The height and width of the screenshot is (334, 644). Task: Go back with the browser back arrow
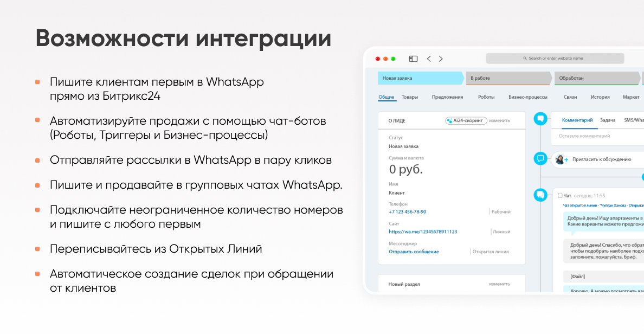(x=429, y=59)
